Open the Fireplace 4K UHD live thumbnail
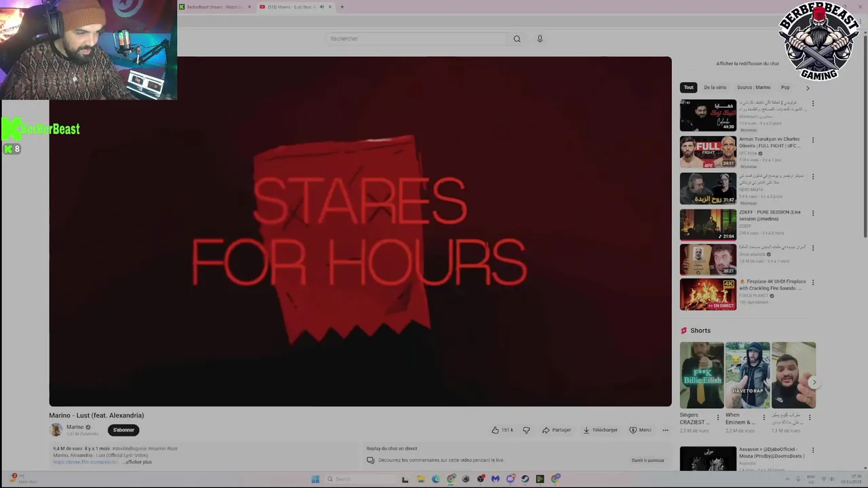Viewport: 868px width, 488px height. tap(708, 294)
